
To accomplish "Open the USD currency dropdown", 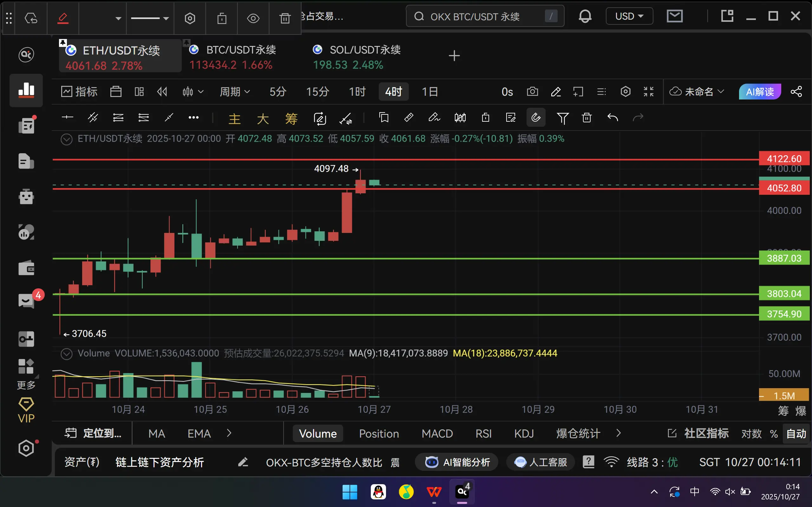I will click(629, 16).
